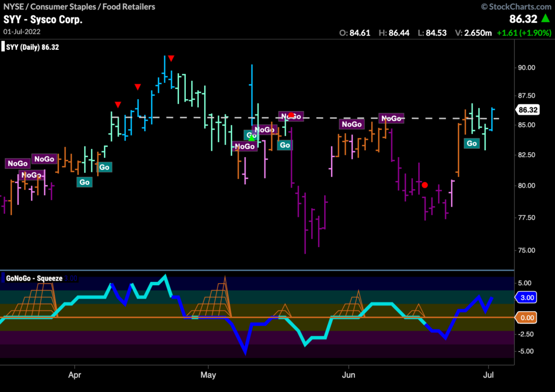Click the GoNoGo - Squeeze panel label

click(x=34, y=278)
